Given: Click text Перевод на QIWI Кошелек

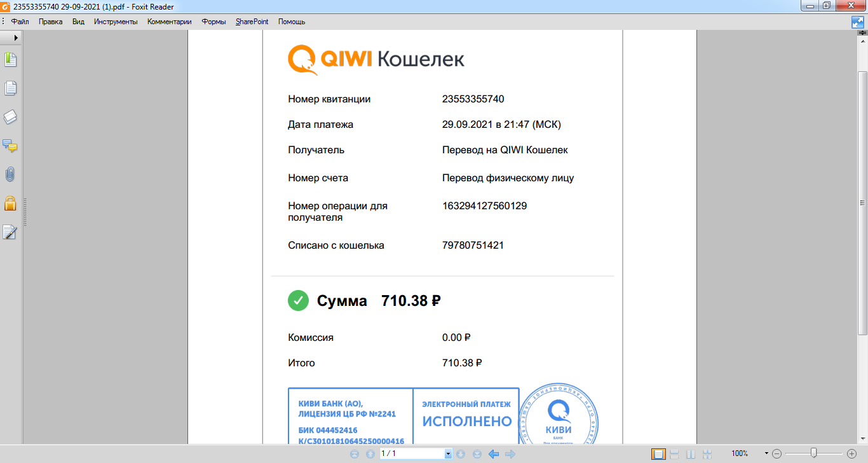Looking at the screenshot, I should pyautogui.click(x=505, y=150).
